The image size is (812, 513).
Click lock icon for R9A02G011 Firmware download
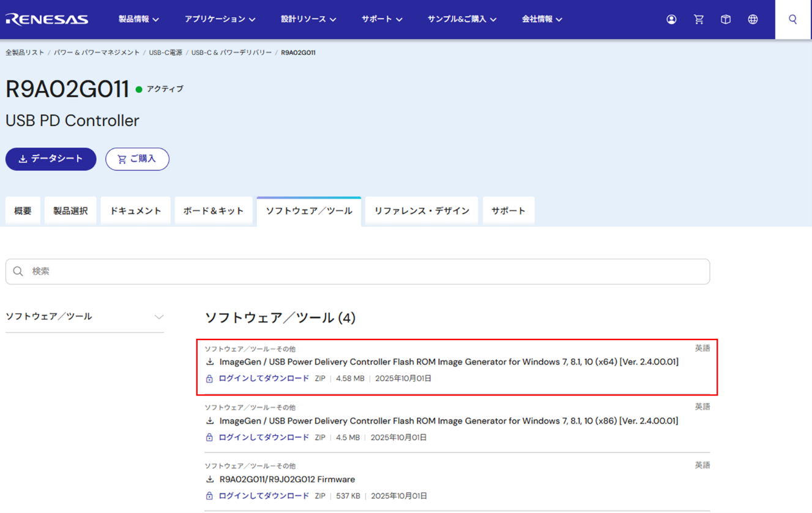[x=209, y=496]
